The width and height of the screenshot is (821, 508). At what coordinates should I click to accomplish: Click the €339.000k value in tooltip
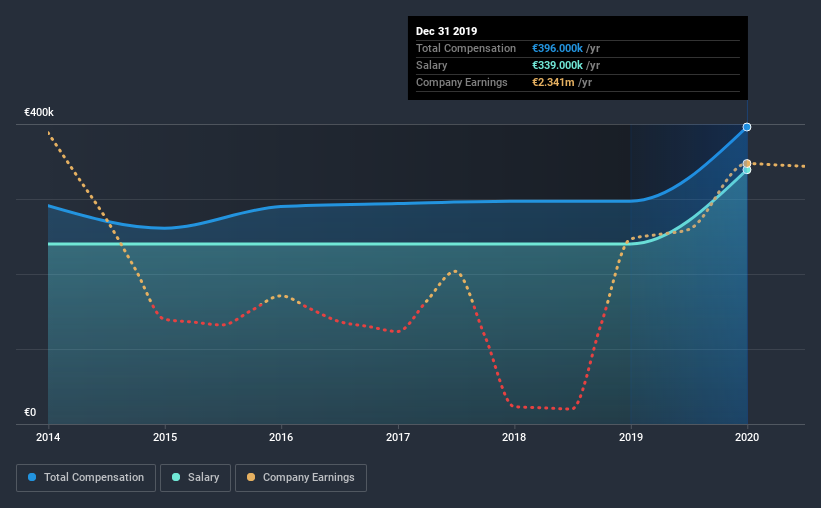557,65
